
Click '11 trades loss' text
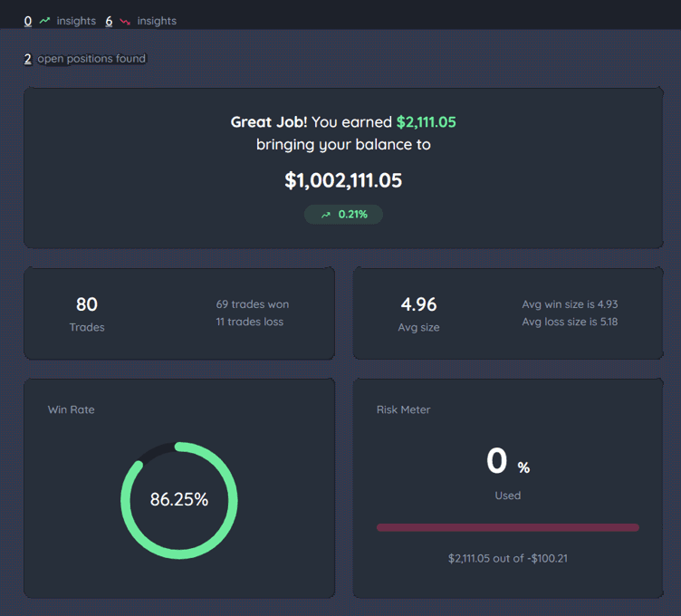[x=250, y=322]
